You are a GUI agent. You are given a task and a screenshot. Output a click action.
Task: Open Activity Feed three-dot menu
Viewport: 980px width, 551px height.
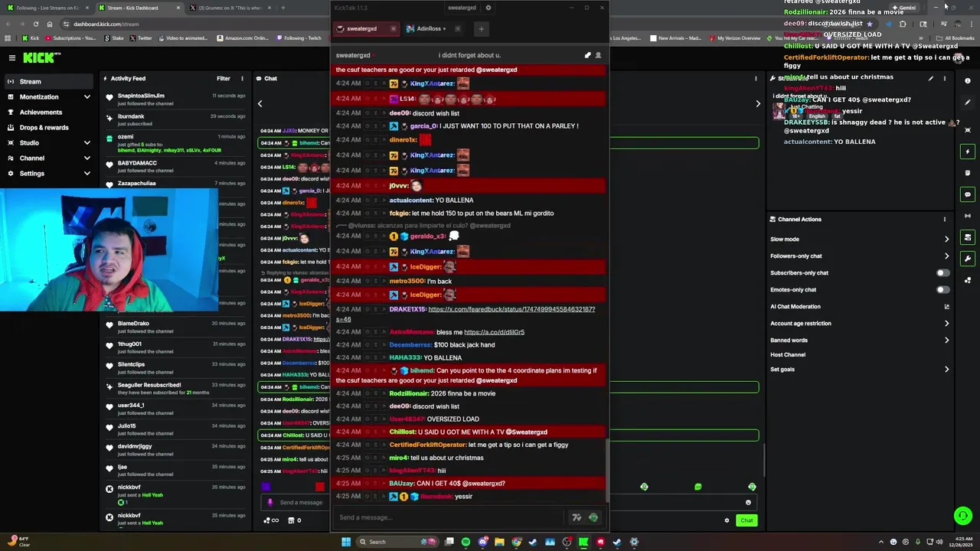click(x=242, y=78)
